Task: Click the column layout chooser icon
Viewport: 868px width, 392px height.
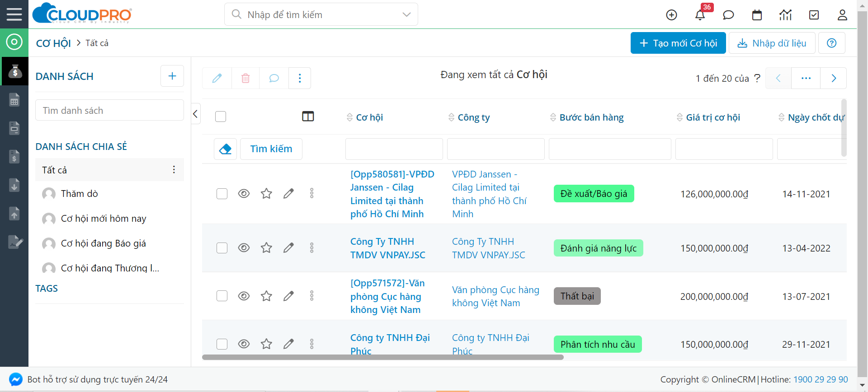Action: pos(308,117)
